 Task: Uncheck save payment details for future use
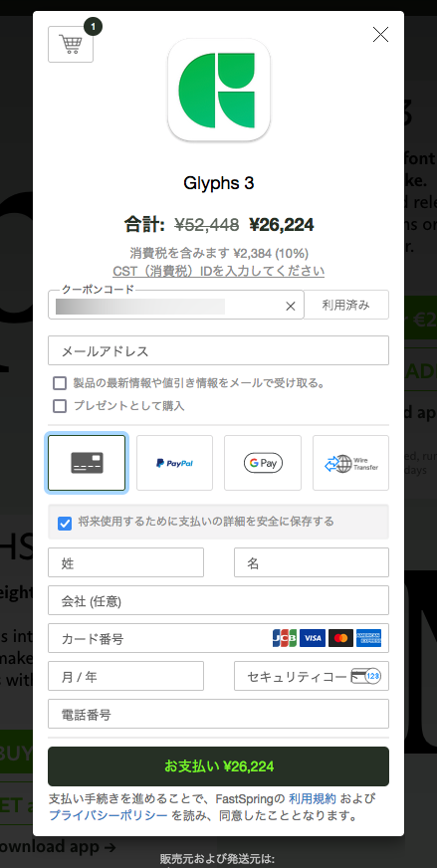click(65, 524)
